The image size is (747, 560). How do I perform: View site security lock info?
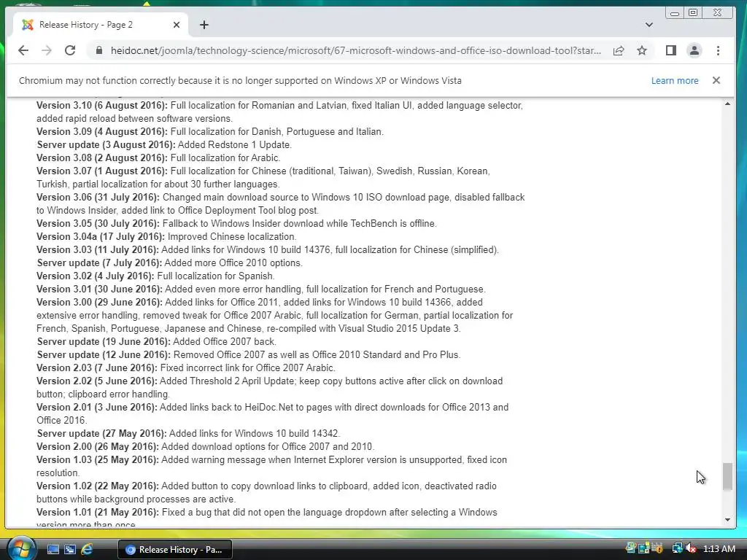(99, 50)
